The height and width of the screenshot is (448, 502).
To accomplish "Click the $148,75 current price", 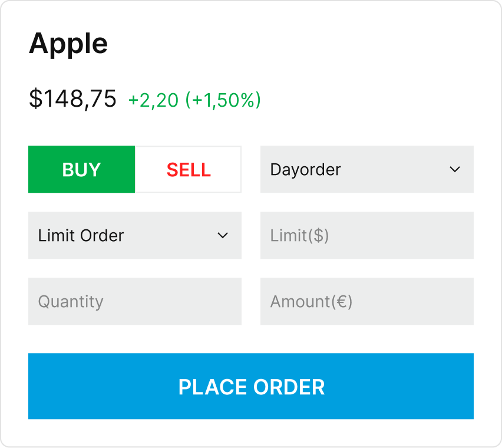I will click(x=72, y=99).
